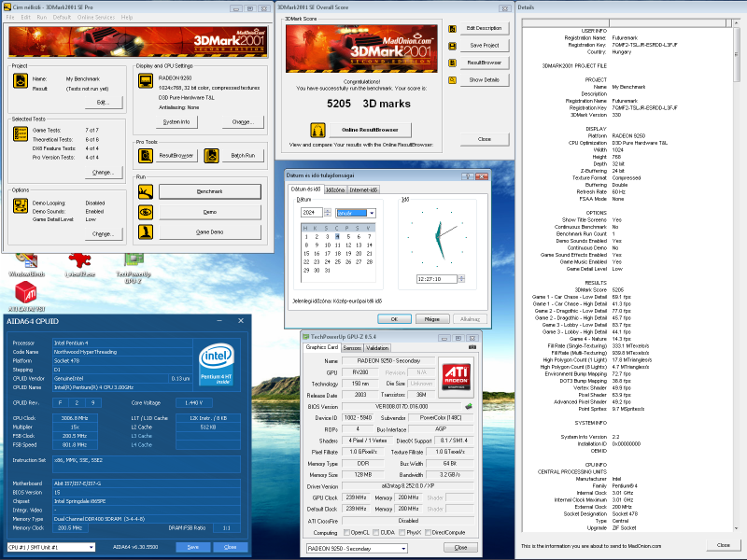Click the Batch Run button
The image size is (747, 560).
click(243, 156)
